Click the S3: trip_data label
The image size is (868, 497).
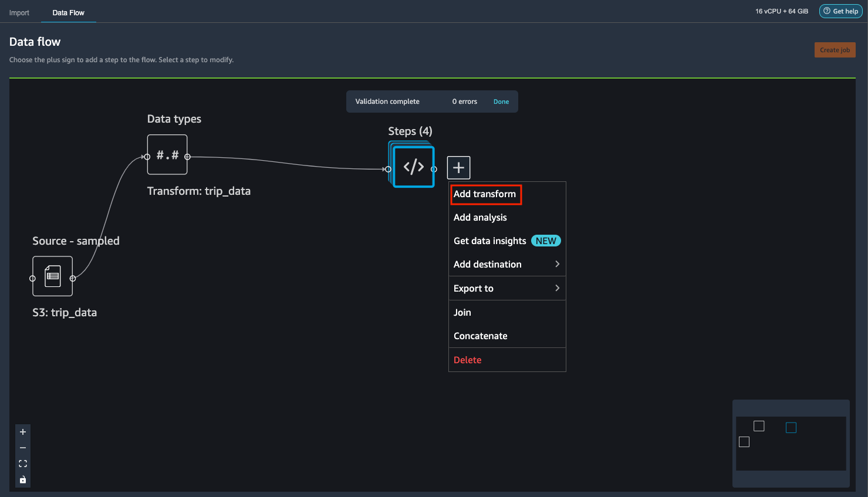65,312
